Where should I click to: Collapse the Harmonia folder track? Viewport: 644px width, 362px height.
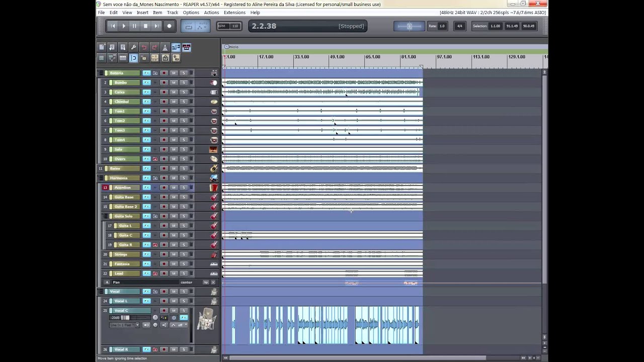pyautogui.click(x=101, y=178)
